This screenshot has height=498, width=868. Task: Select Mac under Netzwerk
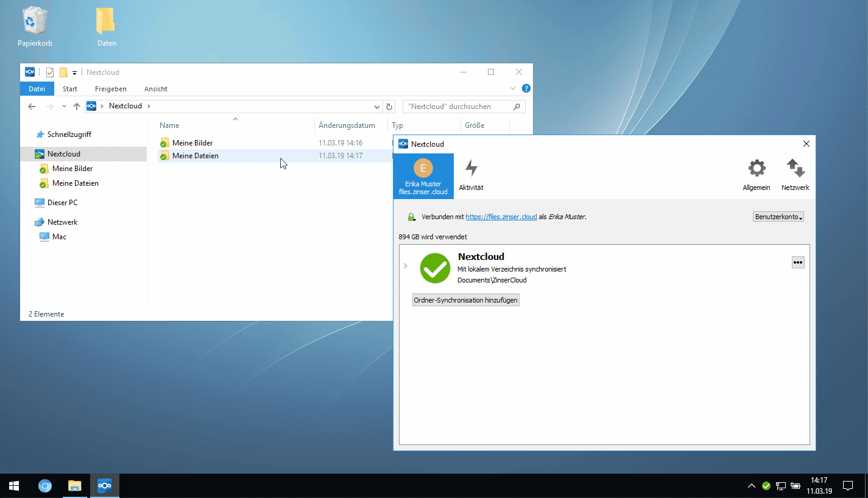(x=59, y=237)
